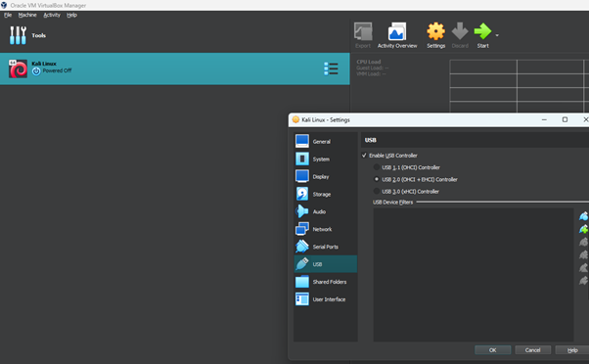This screenshot has width=589, height=364.
Task: Open the Kali Linux machine list menu icon
Action: pyautogui.click(x=331, y=68)
